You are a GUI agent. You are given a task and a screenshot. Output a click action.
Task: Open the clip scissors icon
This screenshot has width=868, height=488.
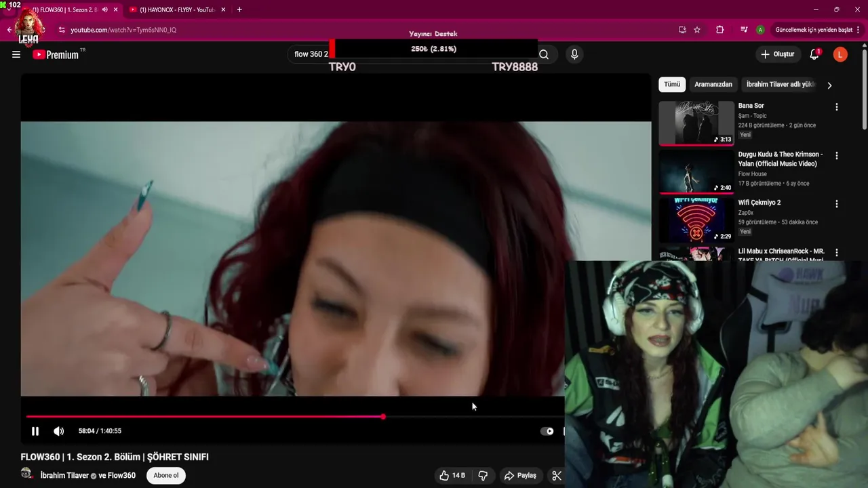[557, 475]
